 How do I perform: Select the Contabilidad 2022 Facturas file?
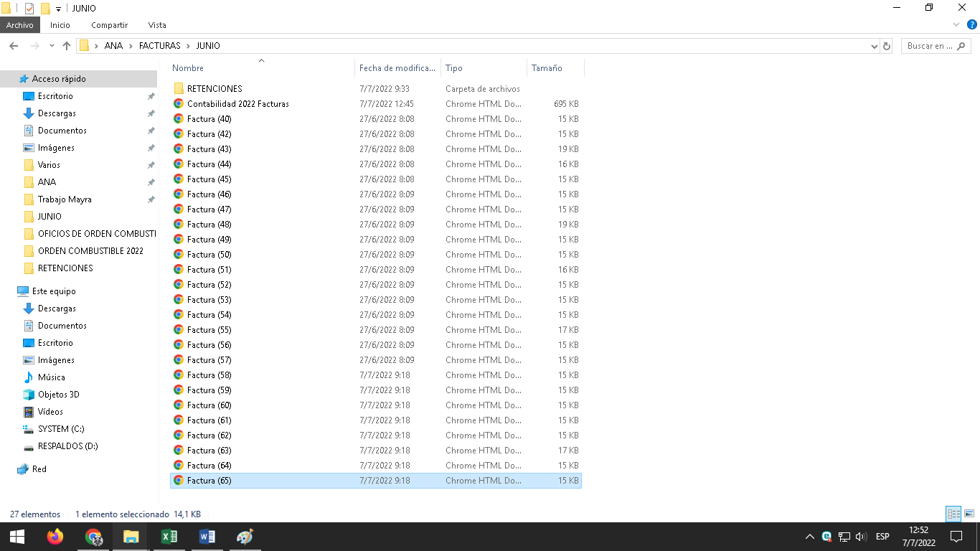[x=237, y=104]
